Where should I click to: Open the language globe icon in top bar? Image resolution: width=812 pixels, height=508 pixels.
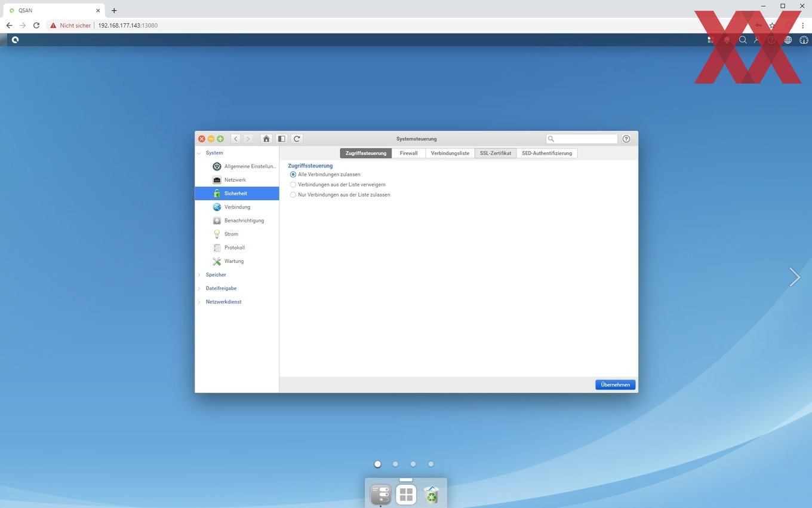pos(788,40)
